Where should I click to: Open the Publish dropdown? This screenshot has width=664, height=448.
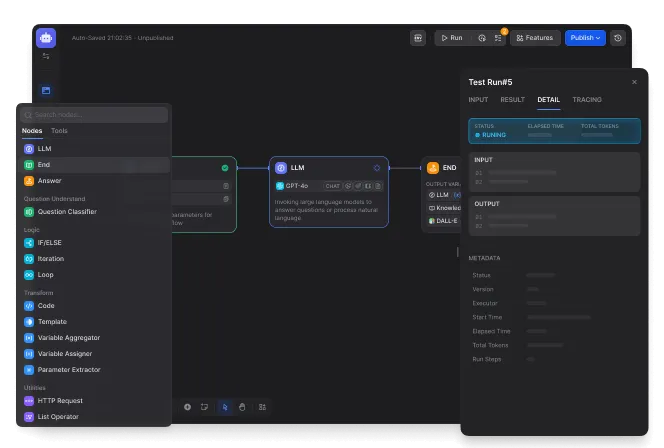tap(585, 38)
